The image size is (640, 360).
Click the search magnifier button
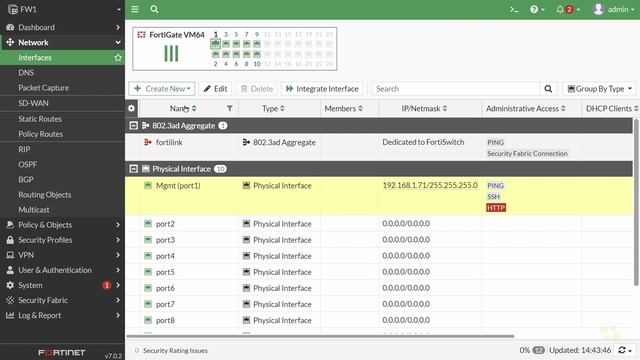(548, 89)
